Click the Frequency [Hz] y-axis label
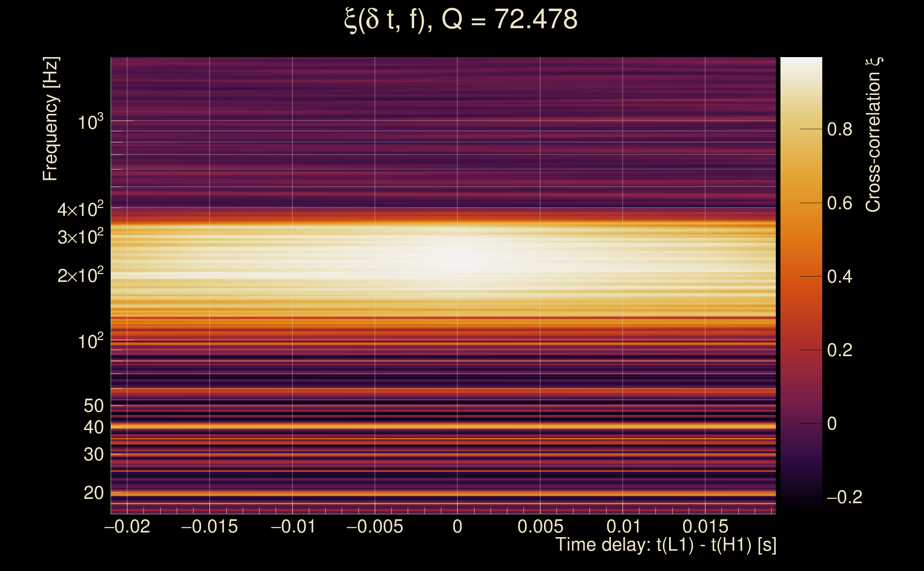The width and height of the screenshot is (924, 571). [x=51, y=119]
